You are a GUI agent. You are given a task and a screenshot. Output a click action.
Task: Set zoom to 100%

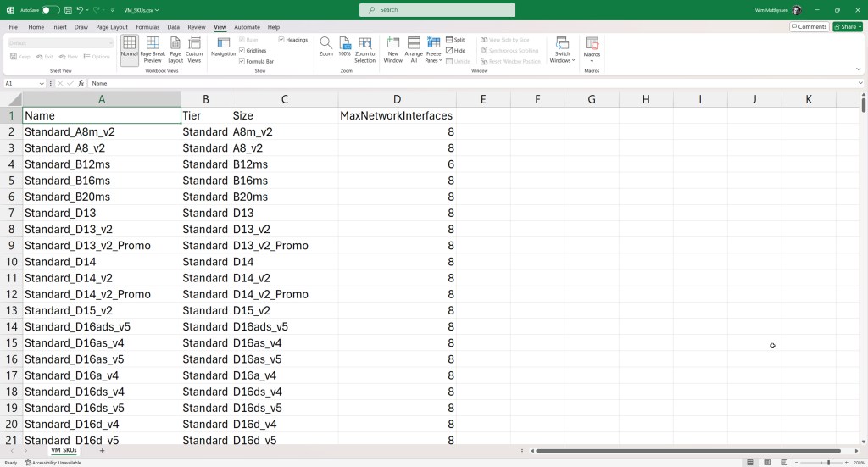click(x=344, y=47)
